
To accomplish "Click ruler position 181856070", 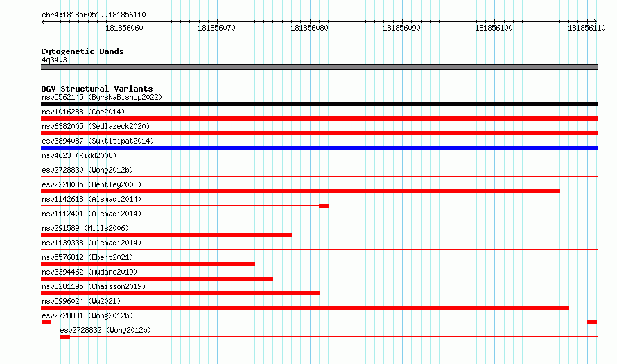I will click(216, 28).
